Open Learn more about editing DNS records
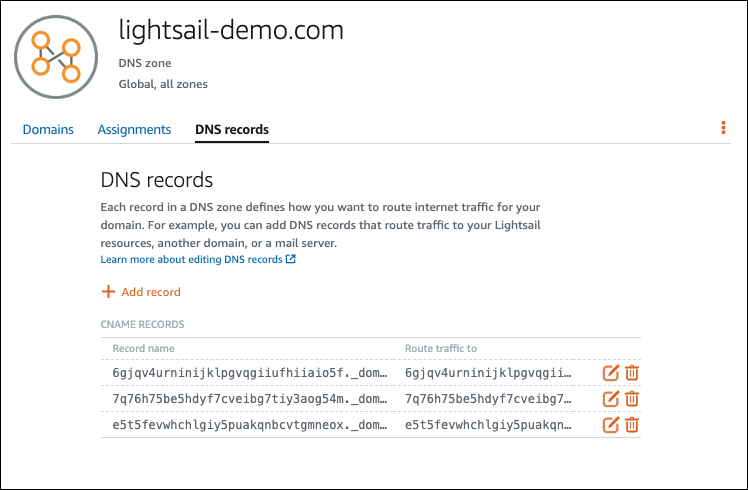 click(x=198, y=259)
